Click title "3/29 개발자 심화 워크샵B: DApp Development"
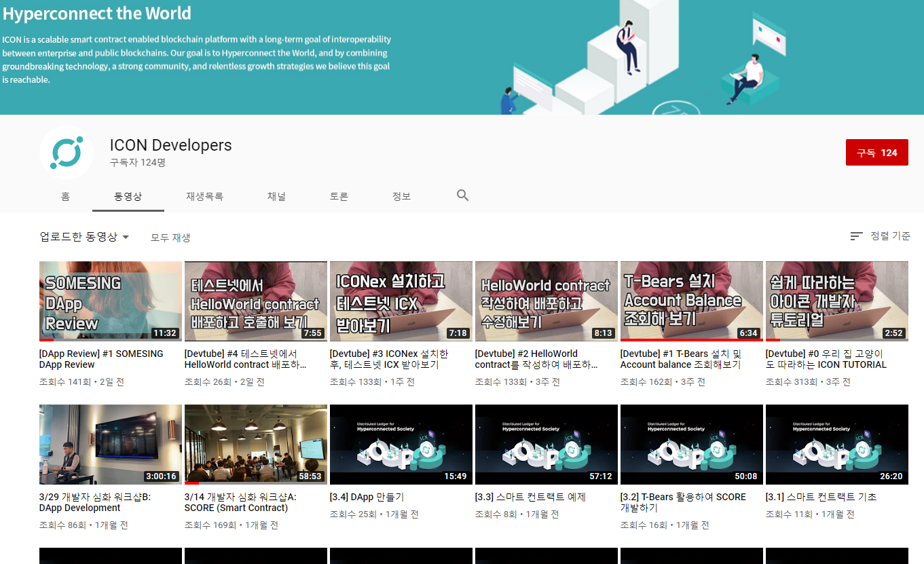 click(95, 502)
